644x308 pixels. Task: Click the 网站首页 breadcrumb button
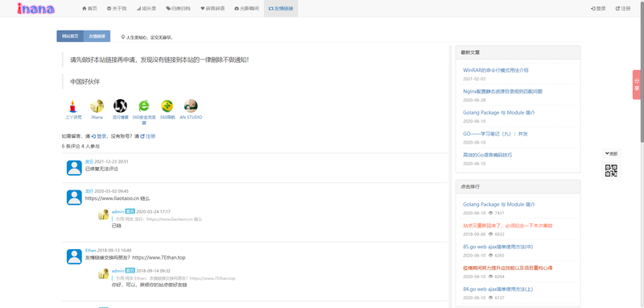(x=70, y=36)
